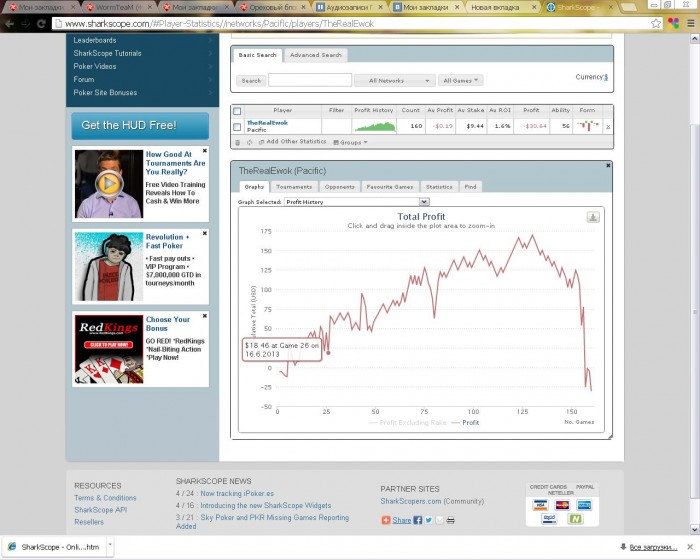Open Poker Site Bonuses sidebar link
Screen dimensions: 700x560
[x=142, y=92]
